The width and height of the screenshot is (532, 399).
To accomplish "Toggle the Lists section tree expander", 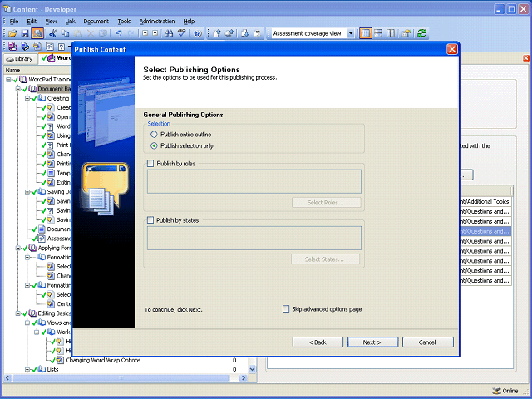I will pos(27,369).
